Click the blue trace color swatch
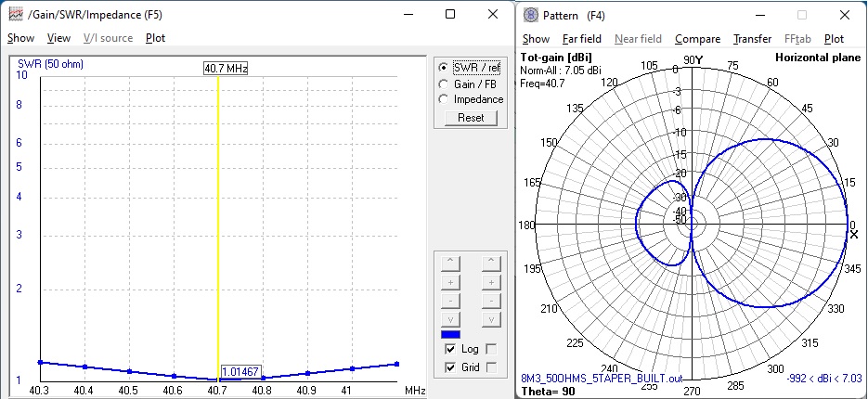The image size is (868, 399). [x=450, y=334]
